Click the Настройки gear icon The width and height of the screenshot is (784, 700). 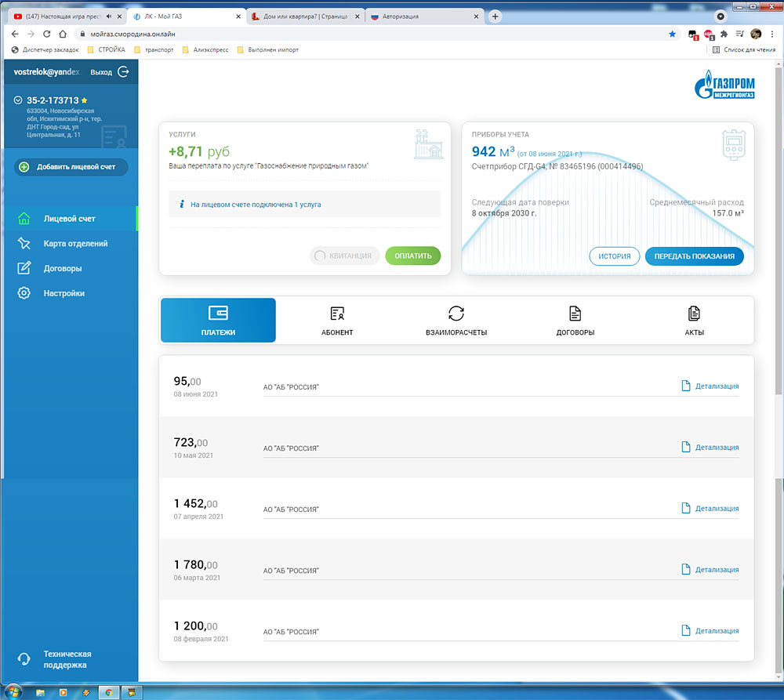[24, 293]
